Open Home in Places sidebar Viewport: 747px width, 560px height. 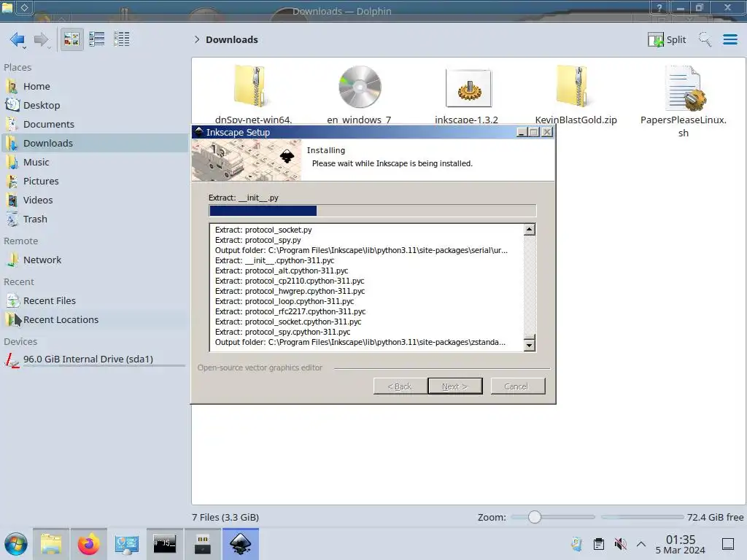click(x=94, y=86)
